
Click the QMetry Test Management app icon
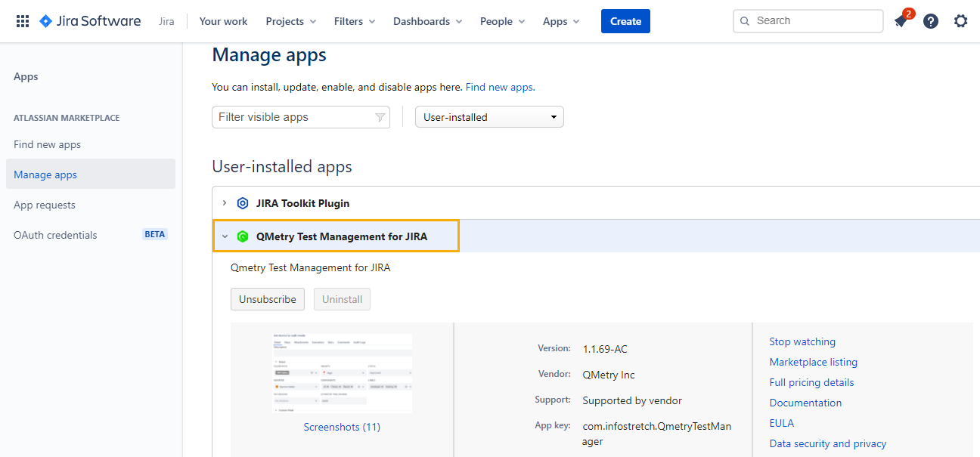pos(243,236)
